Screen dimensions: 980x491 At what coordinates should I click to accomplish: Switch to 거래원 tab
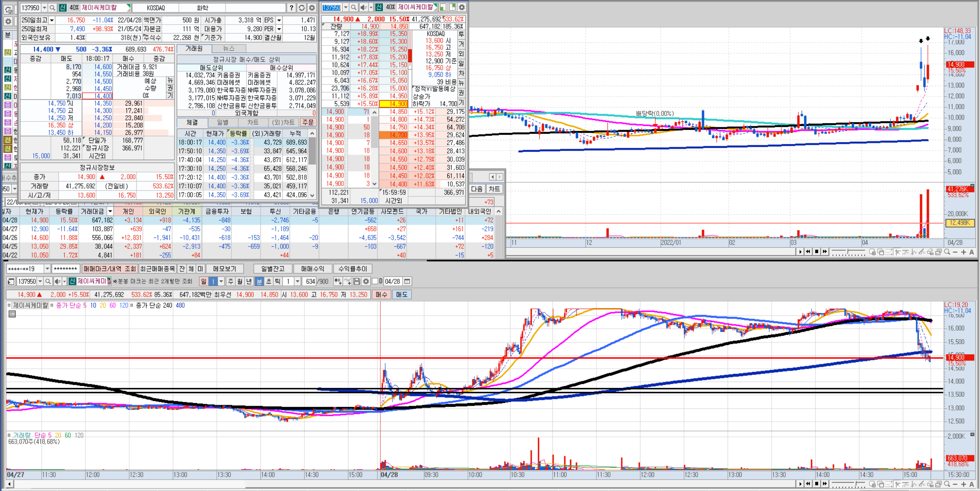click(x=194, y=48)
